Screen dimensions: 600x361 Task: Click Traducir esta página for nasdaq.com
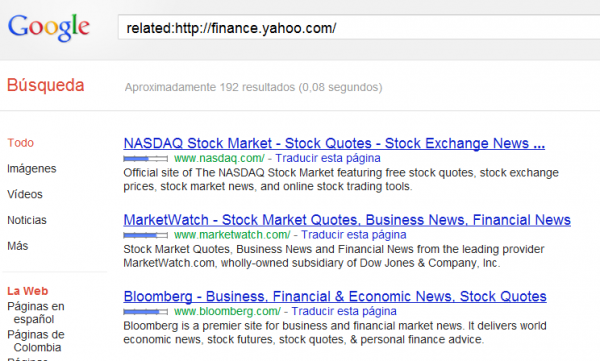(328, 158)
